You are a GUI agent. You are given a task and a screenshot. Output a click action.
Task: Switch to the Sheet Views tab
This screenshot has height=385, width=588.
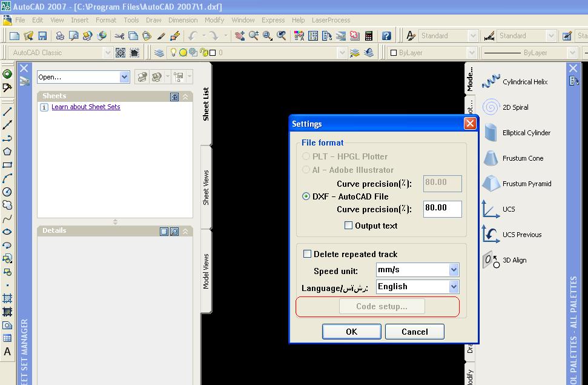(206, 187)
